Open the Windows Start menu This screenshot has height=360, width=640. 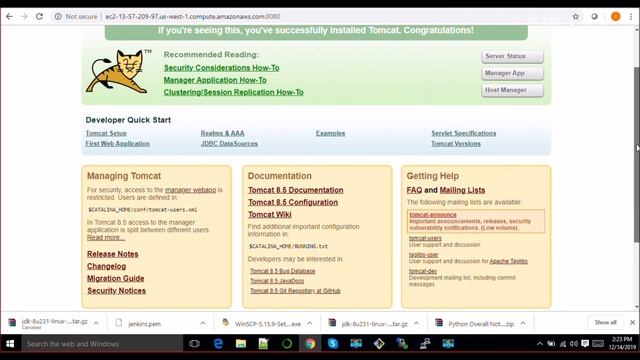(x=10, y=344)
